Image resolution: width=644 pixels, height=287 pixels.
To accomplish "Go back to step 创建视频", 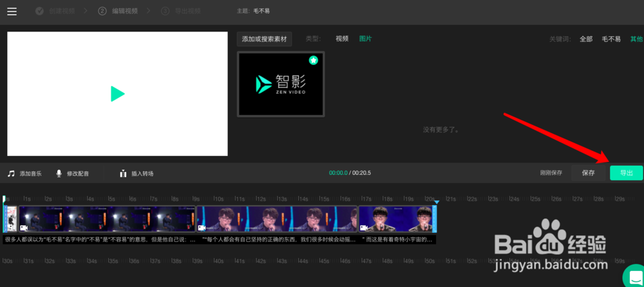I will 62,11.
